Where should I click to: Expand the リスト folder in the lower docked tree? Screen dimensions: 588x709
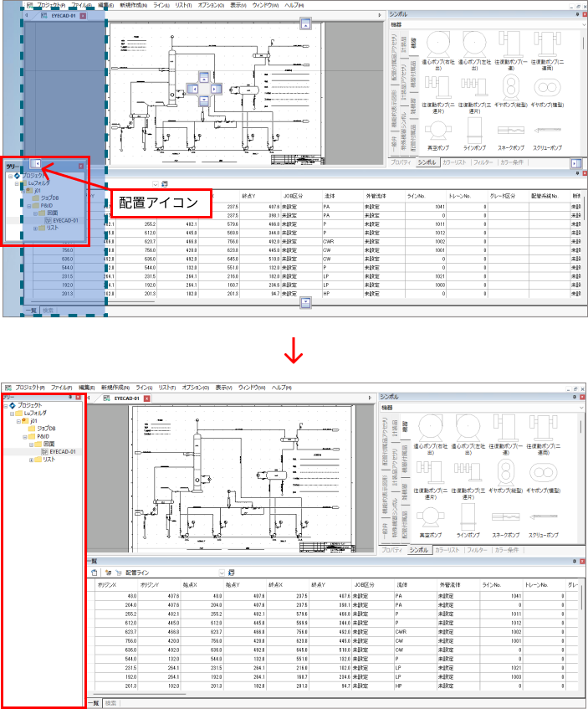coord(32,460)
